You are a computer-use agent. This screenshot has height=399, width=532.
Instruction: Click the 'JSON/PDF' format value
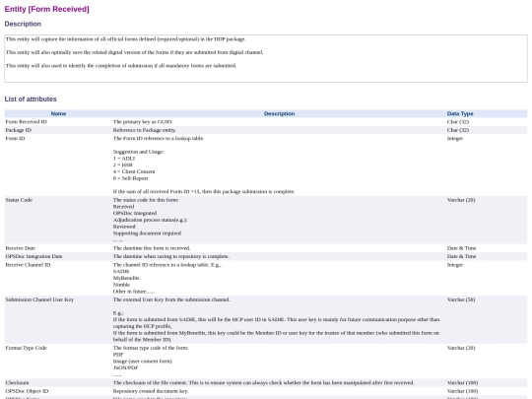tap(125, 367)
